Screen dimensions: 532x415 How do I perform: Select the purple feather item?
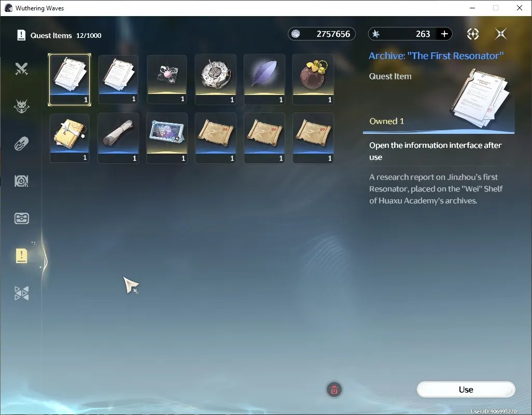264,79
